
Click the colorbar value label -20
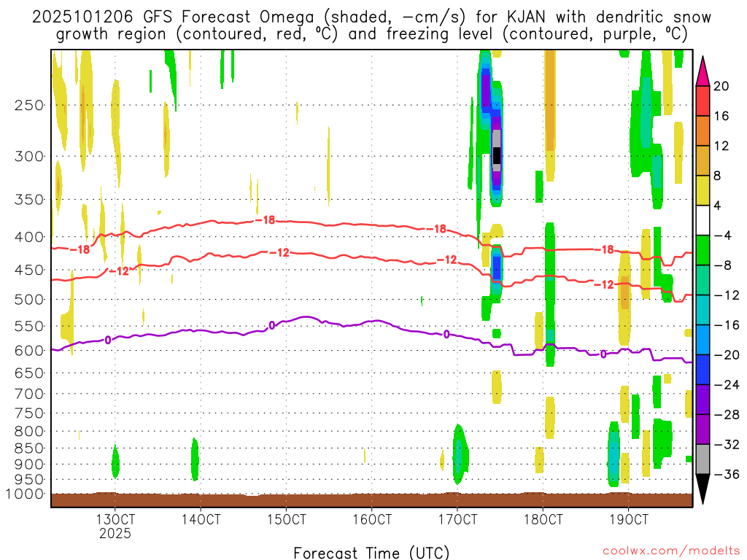coord(727,355)
